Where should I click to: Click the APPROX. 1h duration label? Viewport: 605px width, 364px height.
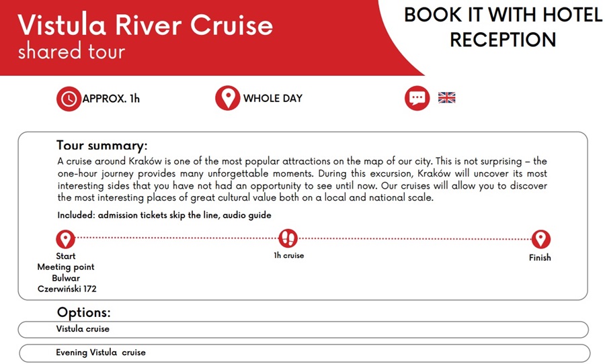pos(111,99)
